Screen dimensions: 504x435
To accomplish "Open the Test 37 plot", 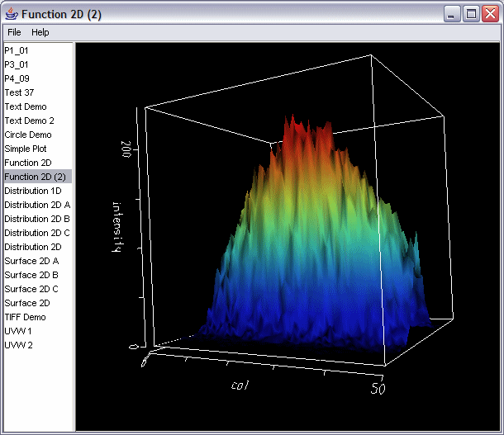I will pyautogui.click(x=19, y=92).
